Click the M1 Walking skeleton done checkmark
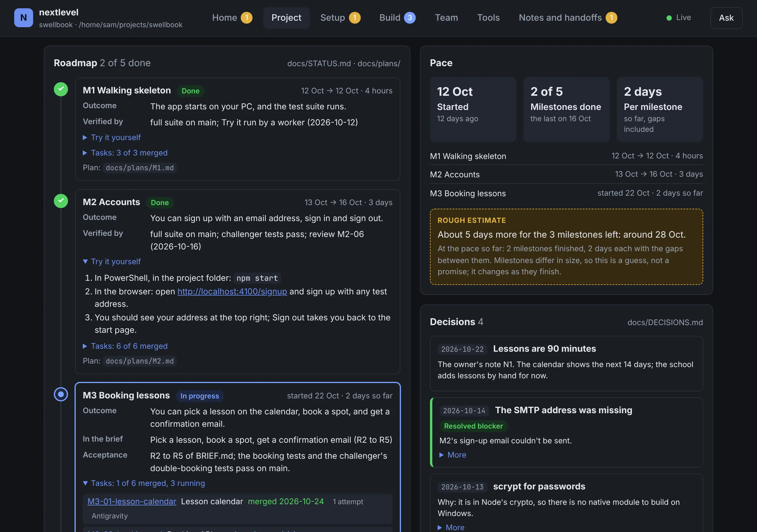Screen dimensions: 757x532 pos(61,89)
